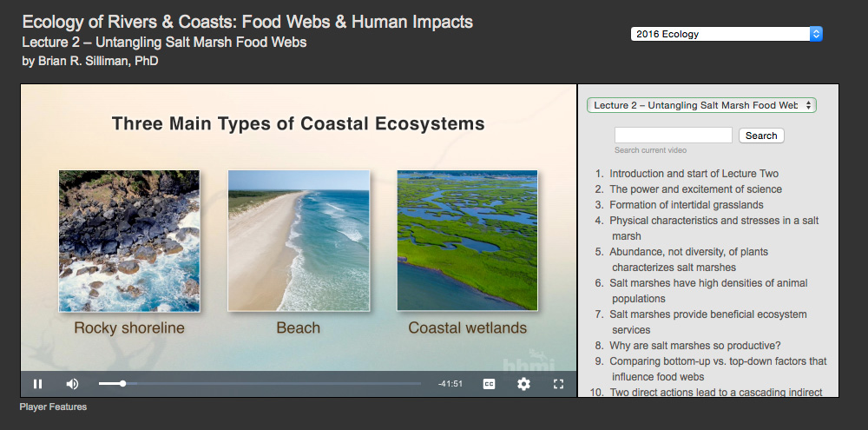Jump to Introduction and start of Lecture Two
The width and height of the screenshot is (868, 430).
694,174
